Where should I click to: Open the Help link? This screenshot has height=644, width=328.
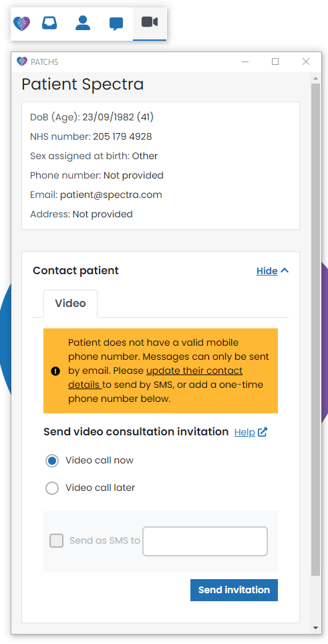click(x=244, y=433)
